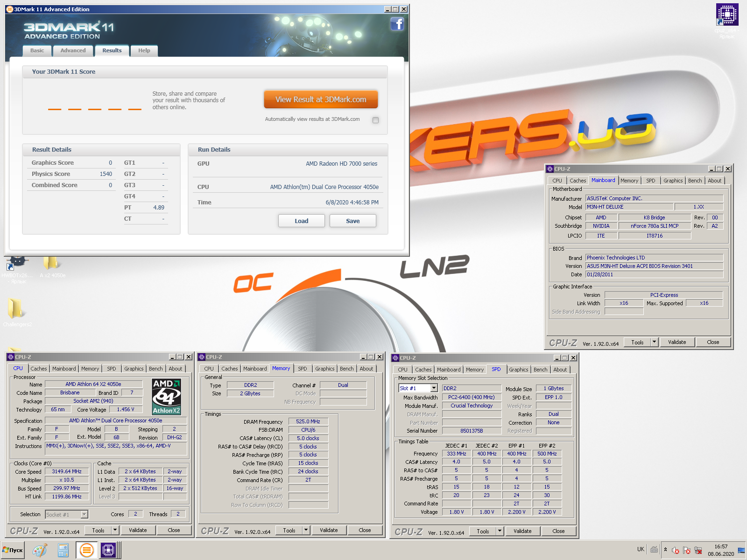This screenshot has height=560, width=747.
Task: Open the Paint icon on the taskbar
Action: (40, 551)
